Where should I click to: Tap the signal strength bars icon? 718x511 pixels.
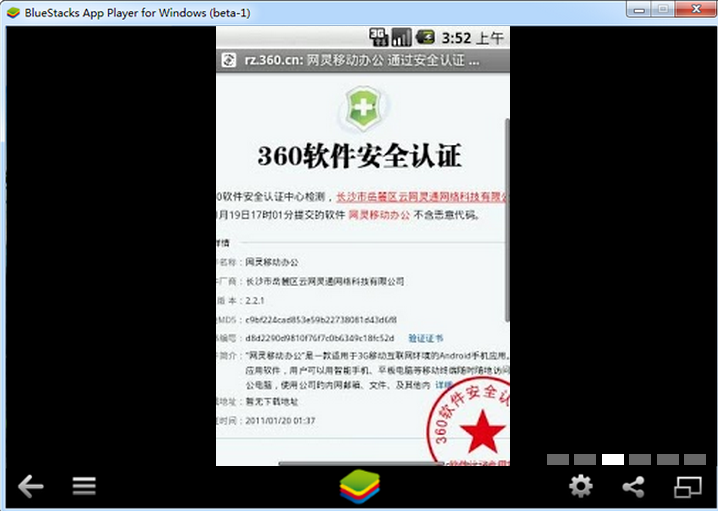402,37
